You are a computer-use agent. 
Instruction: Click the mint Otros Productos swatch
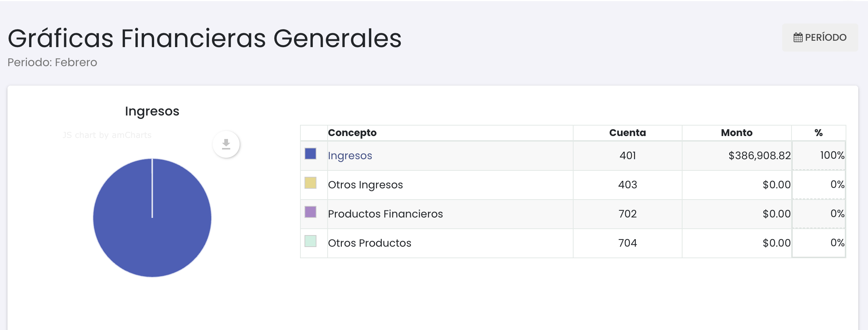310,241
